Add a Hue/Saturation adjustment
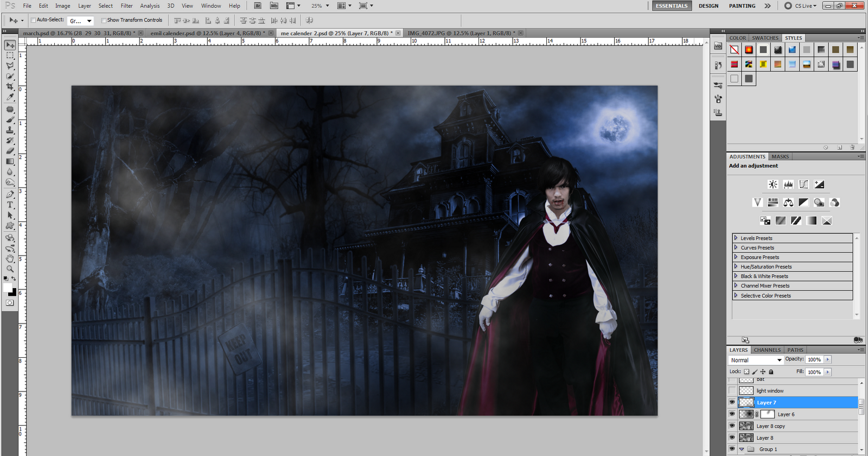Viewport: 868px width, 456px height. [x=773, y=202]
